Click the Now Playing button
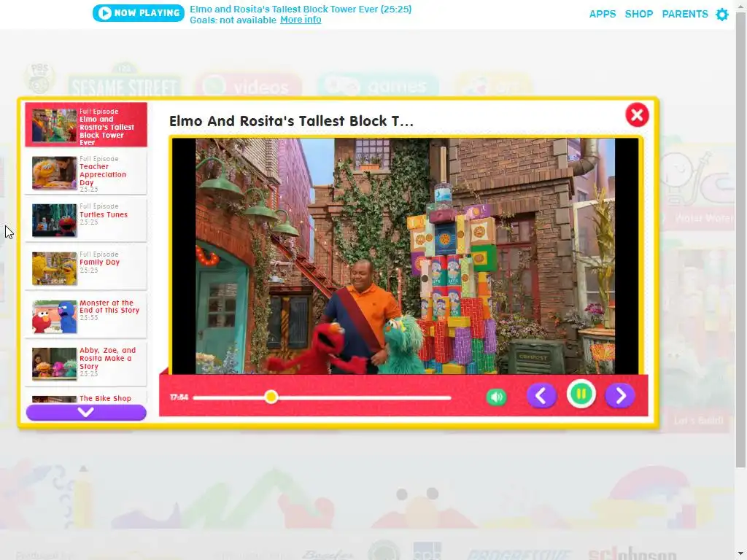The height and width of the screenshot is (560, 747). tap(138, 13)
